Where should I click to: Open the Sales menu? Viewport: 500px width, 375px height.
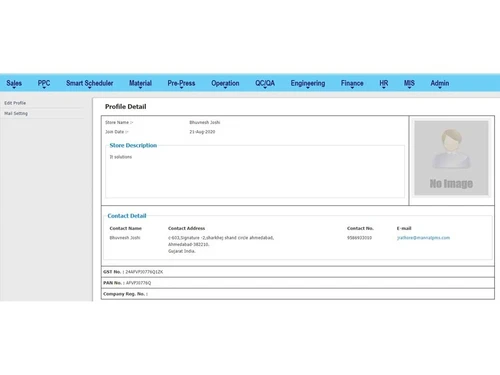coord(14,83)
